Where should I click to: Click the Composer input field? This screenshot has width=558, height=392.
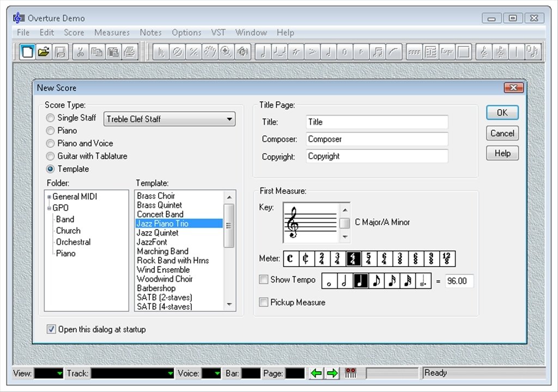point(377,139)
